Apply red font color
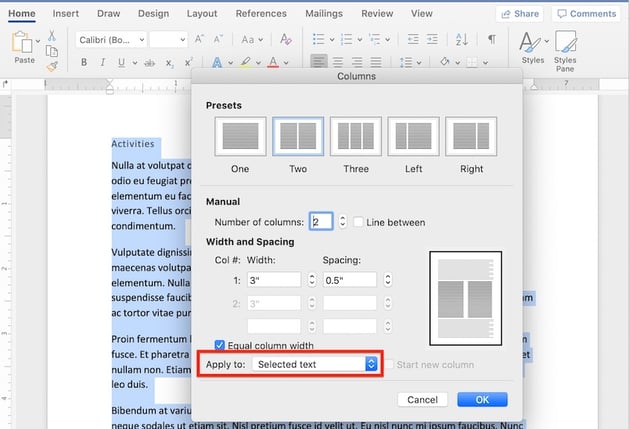This screenshot has width=630, height=429. pyautogui.click(x=273, y=62)
